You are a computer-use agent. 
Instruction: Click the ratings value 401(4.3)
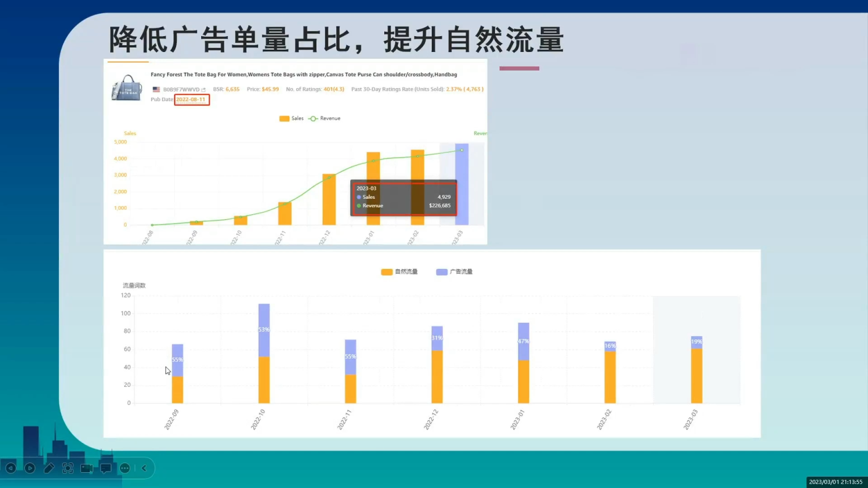click(x=333, y=89)
